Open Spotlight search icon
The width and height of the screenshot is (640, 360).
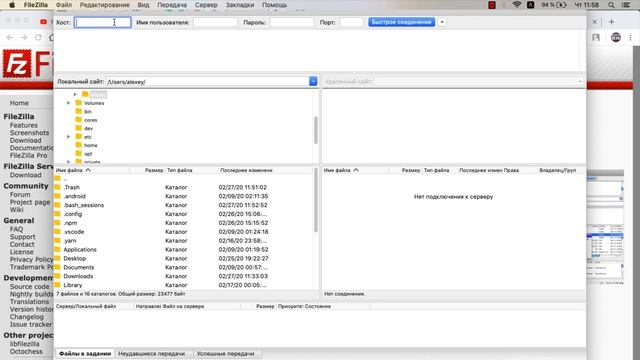(611, 5)
